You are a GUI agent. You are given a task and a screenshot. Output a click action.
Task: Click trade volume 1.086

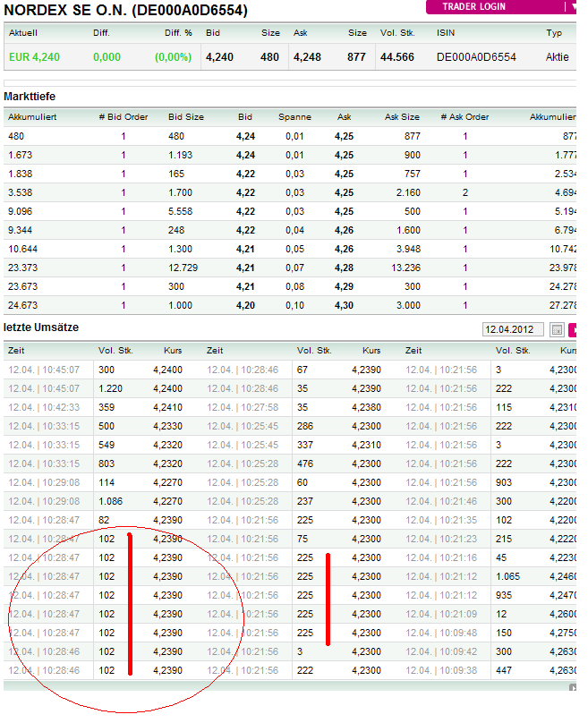tap(110, 501)
